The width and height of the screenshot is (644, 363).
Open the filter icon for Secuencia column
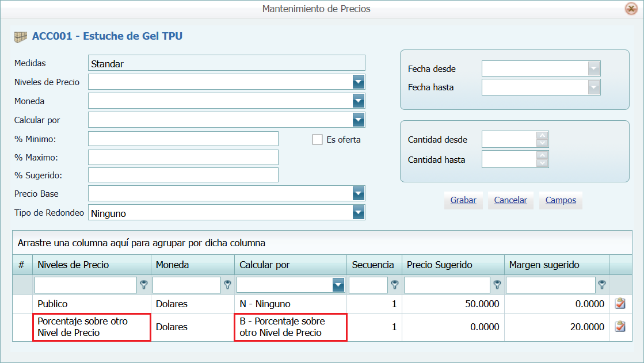click(396, 285)
